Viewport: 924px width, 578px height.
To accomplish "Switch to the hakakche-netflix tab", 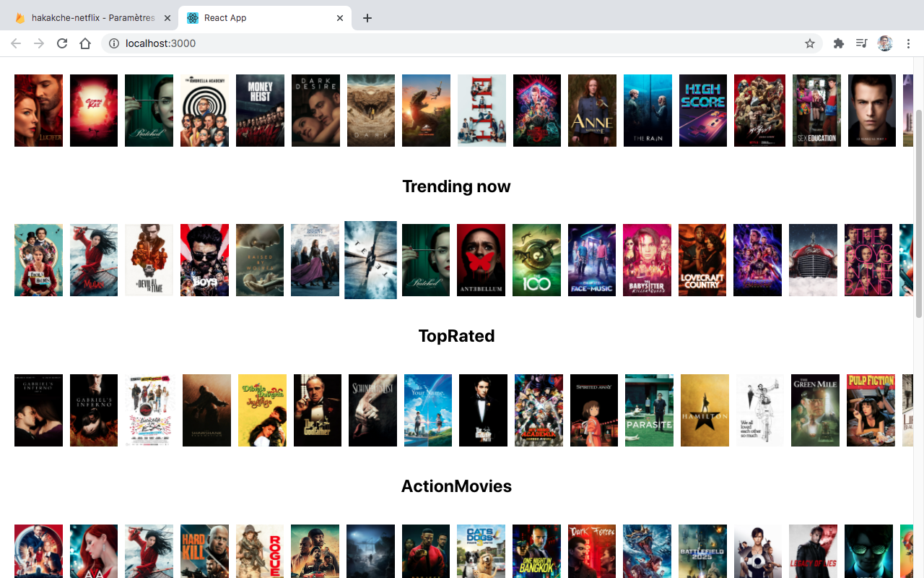I will coord(92,18).
